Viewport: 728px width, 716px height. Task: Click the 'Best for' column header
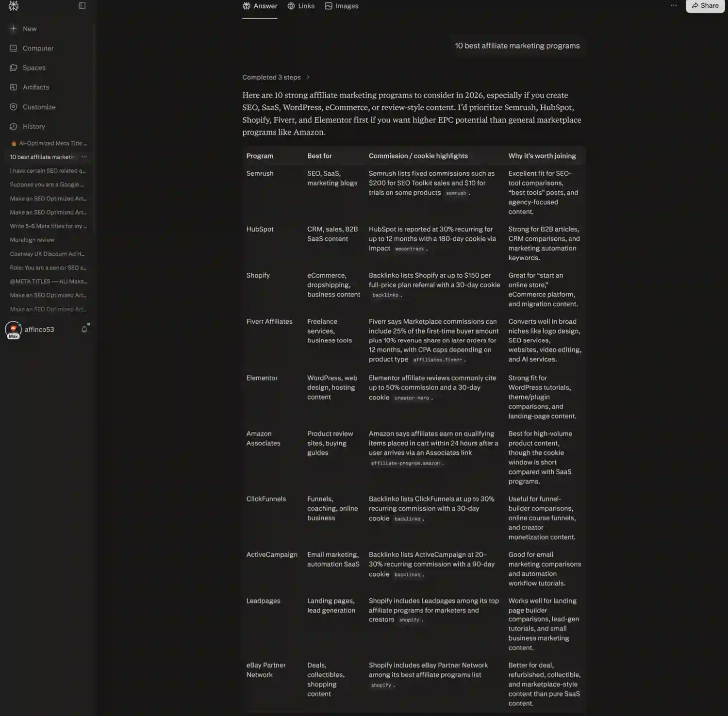pyautogui.click(x=319, y=156)
